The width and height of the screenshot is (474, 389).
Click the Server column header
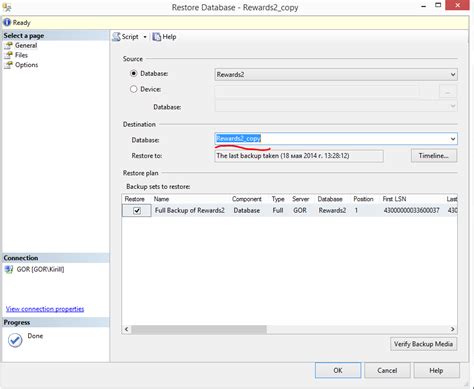tap(301, 199)
